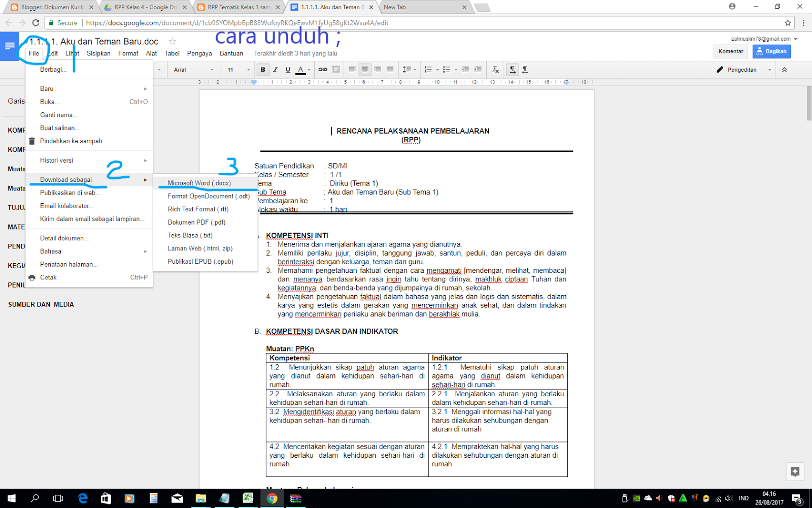Click the blue Bagikan share button
Screen dimensions: 812x508
[x=771, y=51]
